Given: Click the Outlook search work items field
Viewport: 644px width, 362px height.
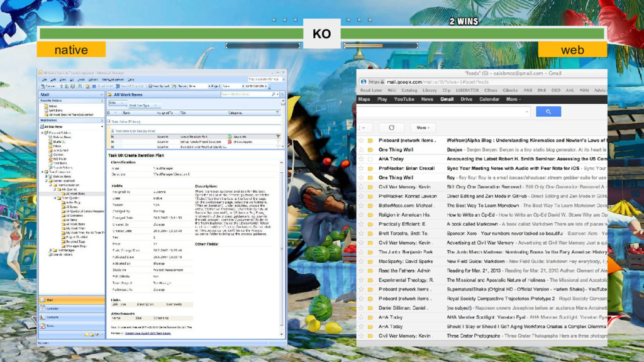Looking at the screenshot, I should point(246,95).
